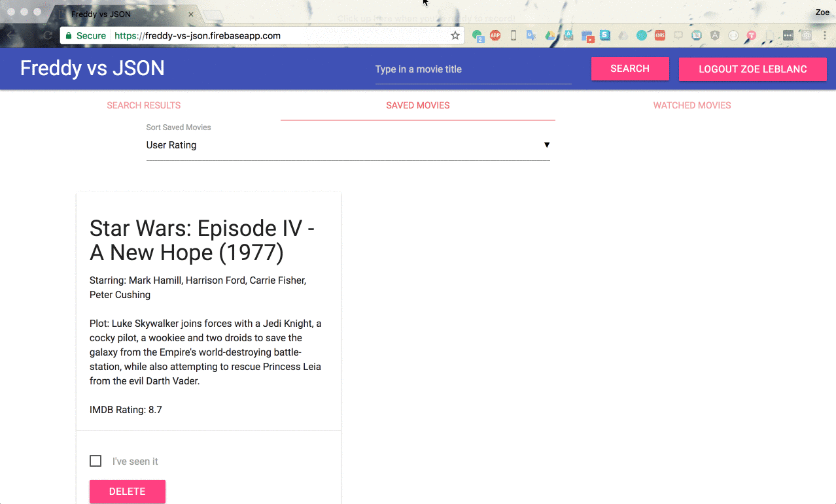Screen dimensions: 836x504
Task: Go back with the browser back arrow
Action: [x=11, y=36]
